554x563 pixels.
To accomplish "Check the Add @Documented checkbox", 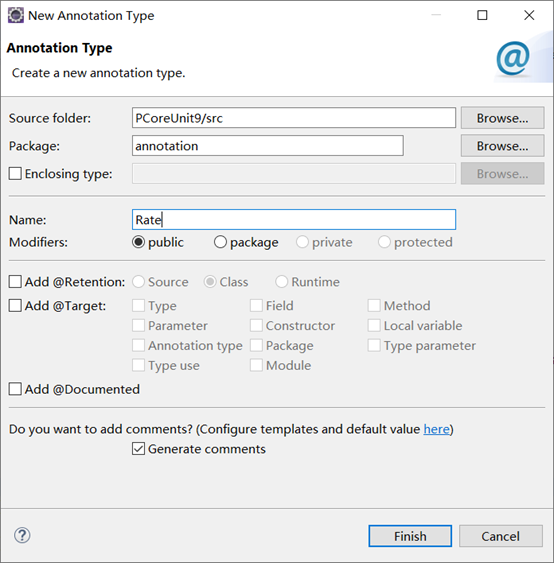I will (x=15, y=389).
